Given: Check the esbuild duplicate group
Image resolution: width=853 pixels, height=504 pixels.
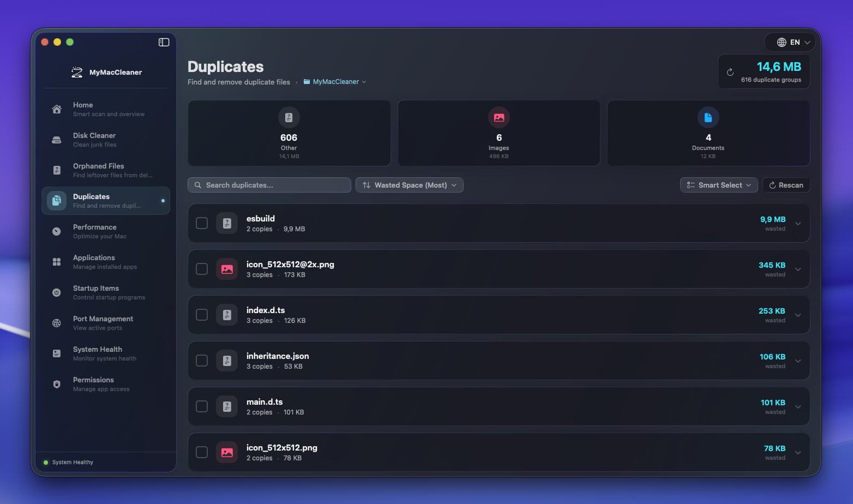Looking at the screenshot, I should (x=202, y=223).
